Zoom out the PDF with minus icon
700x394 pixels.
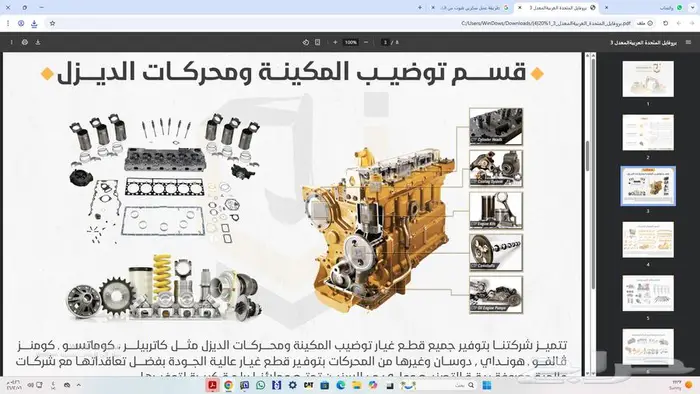(366, 42)
